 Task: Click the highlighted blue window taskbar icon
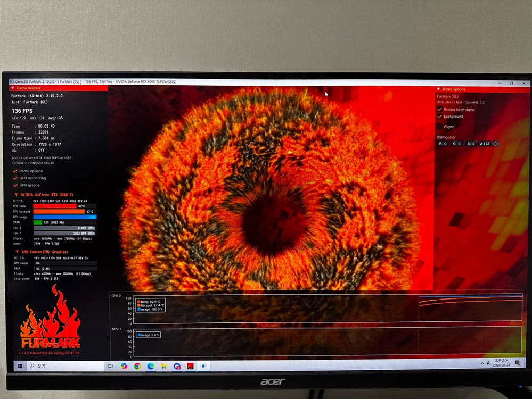pyautogui.click(x=203, y=366)
